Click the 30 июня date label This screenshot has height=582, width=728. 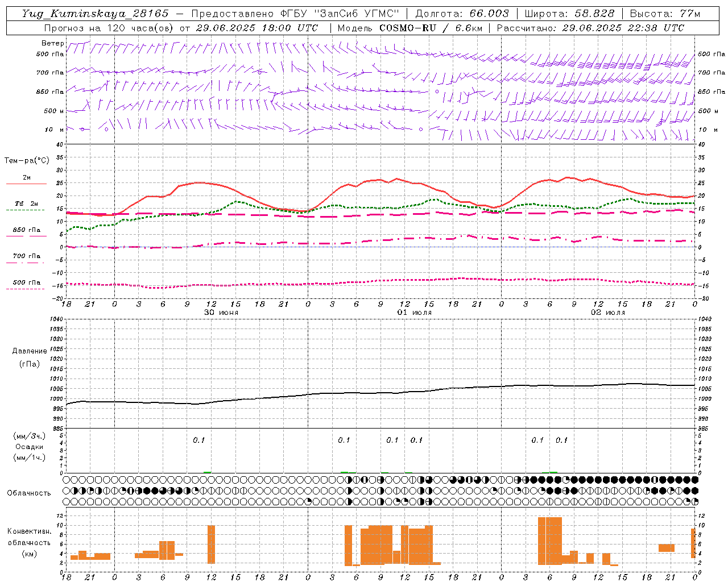click(x=221, y=313)
